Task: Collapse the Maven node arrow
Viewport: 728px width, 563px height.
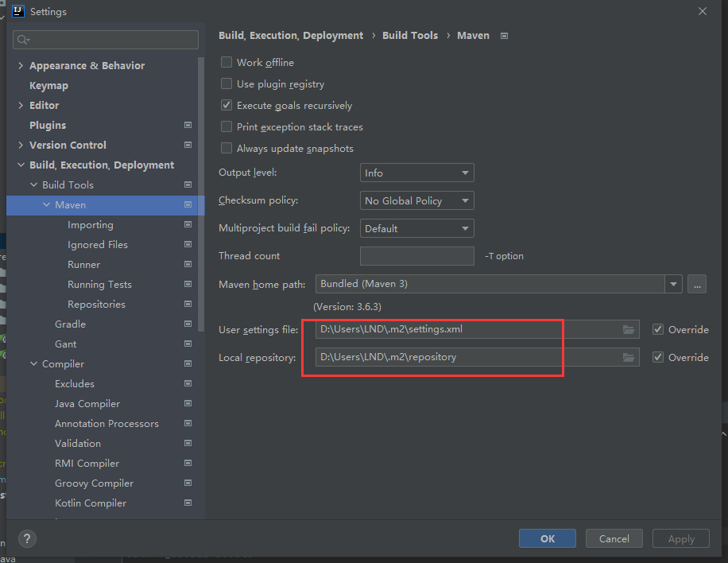Action: 46,205
